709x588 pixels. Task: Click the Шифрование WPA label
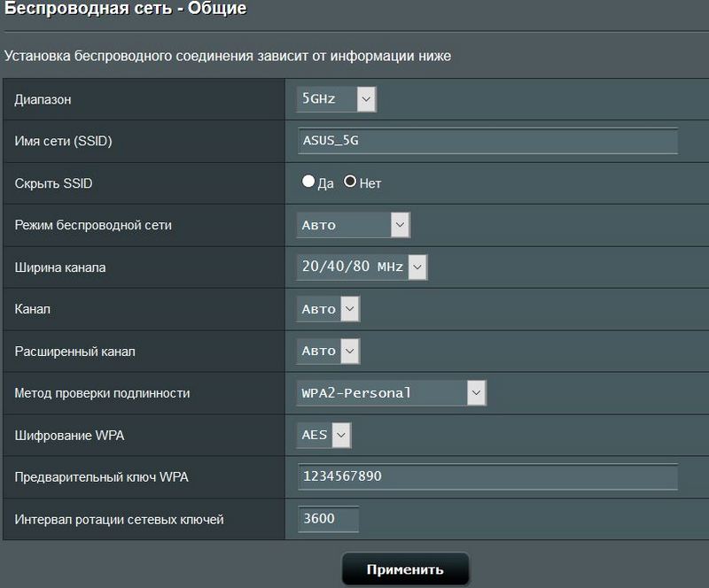point(69,435)
